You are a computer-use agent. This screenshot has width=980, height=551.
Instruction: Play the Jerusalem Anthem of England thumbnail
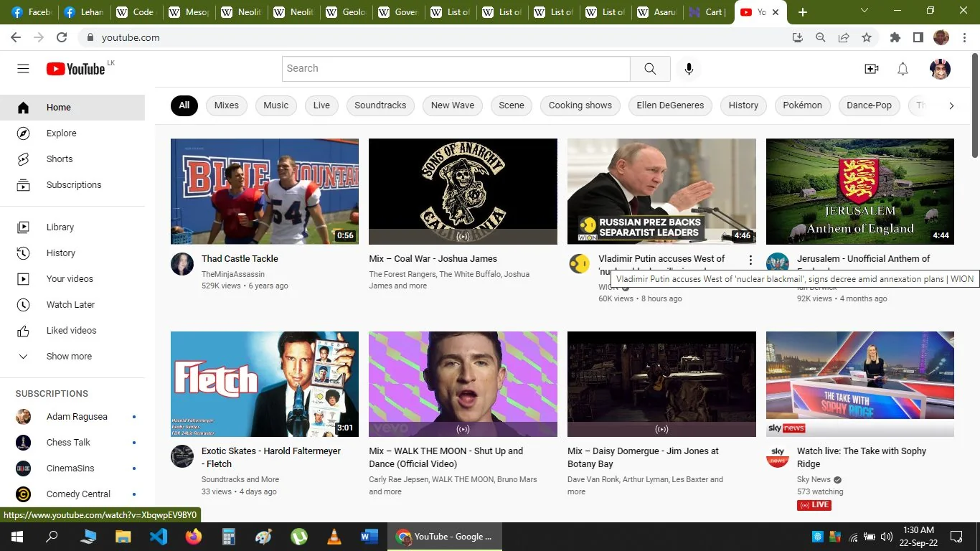coord(860,192)
